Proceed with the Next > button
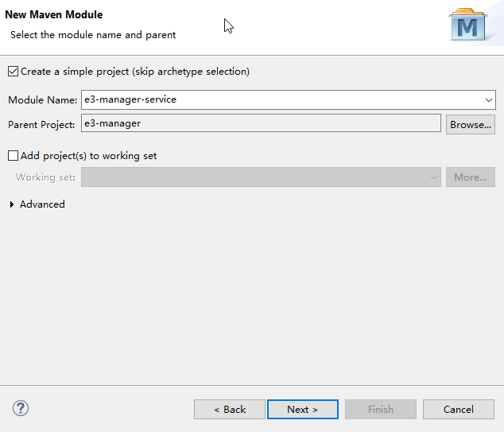Viewport: 504px width, 432px height. pos(302,409)
